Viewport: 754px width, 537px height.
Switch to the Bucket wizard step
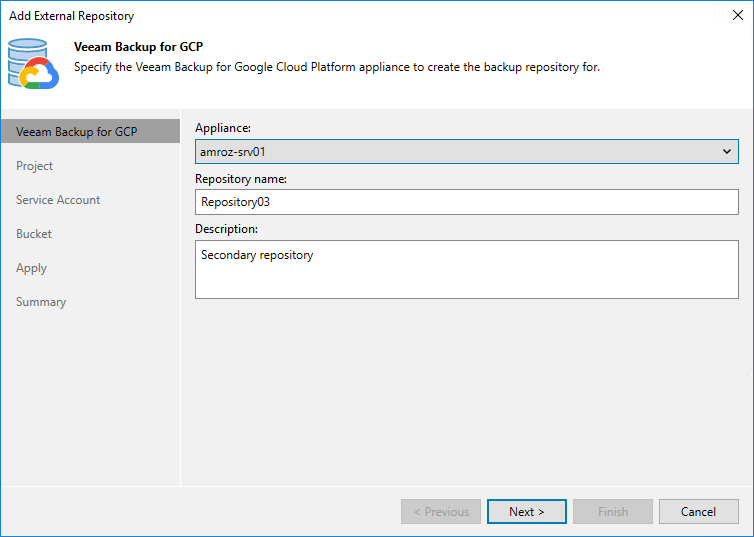tap(34, 234)
